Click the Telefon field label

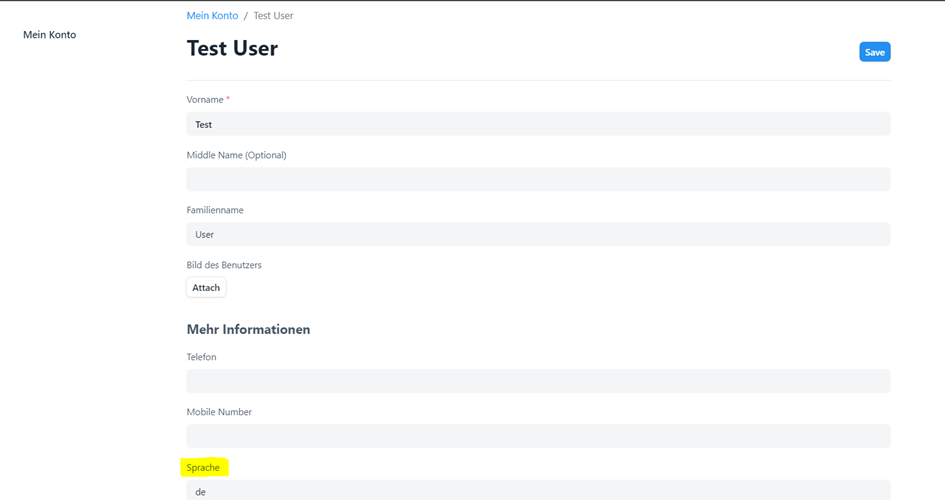(201, 357)
